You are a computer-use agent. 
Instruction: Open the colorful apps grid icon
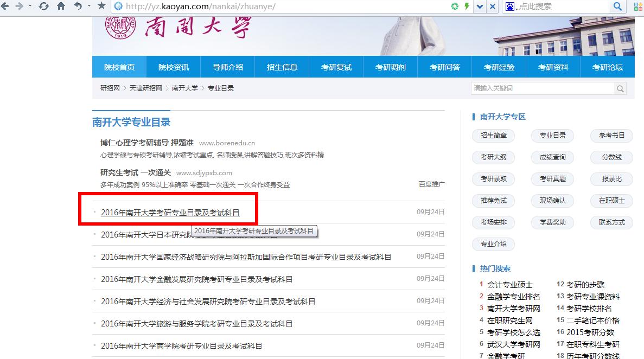(x=636, y=7)
